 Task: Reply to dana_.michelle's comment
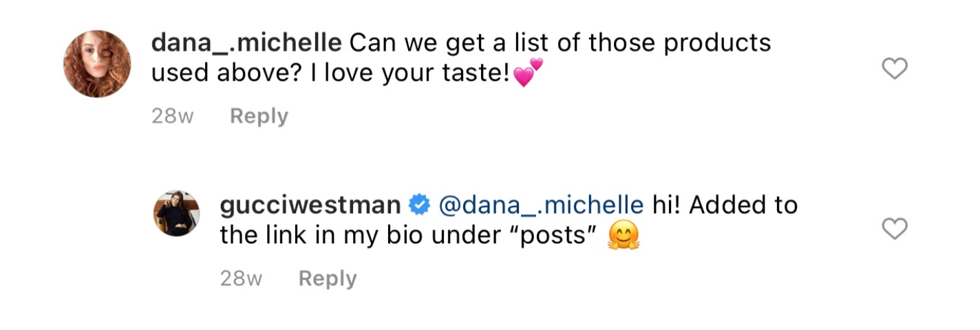coord(259,116)
